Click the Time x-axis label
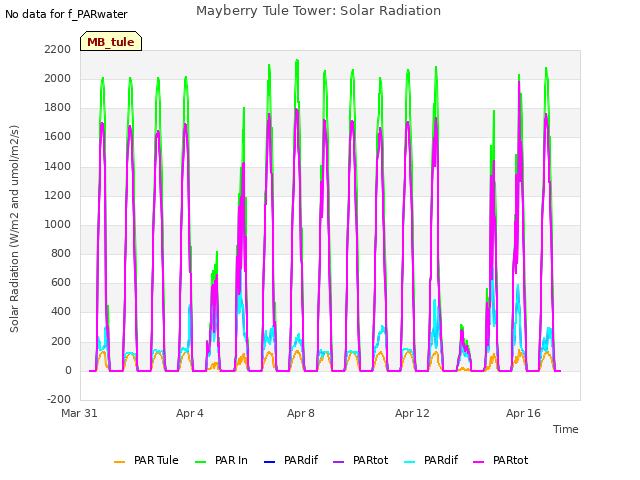This screenshot has height=480, width=640. [x=566, y=429]
